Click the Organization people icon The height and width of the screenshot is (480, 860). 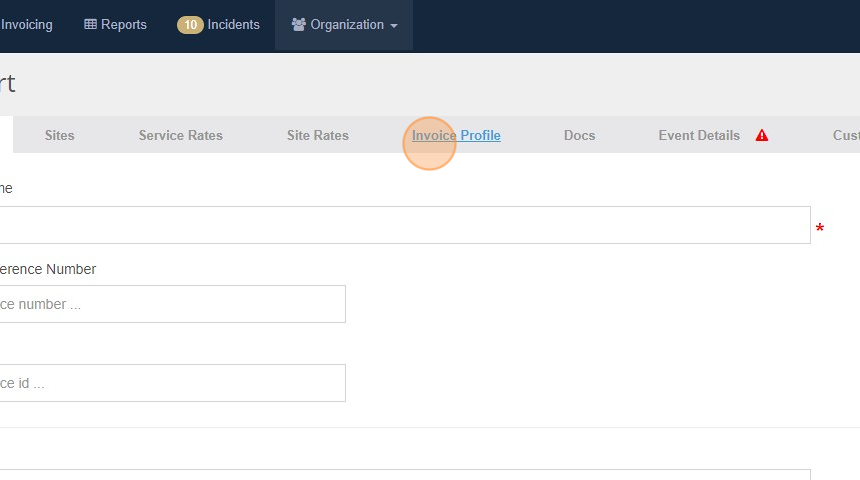coord(298,25)
